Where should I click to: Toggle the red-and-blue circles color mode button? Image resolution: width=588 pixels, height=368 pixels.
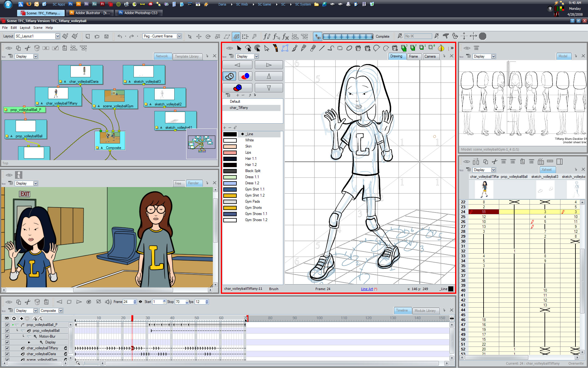click(245, 76)
